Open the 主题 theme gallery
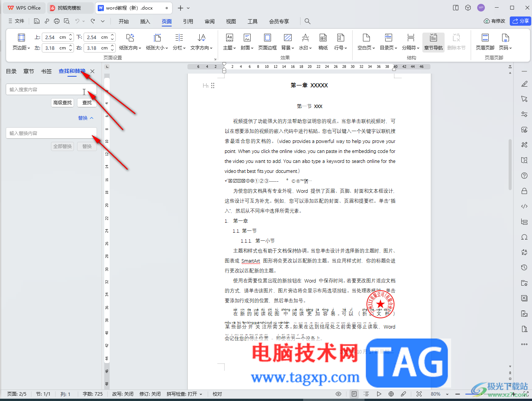 point(229,42)
